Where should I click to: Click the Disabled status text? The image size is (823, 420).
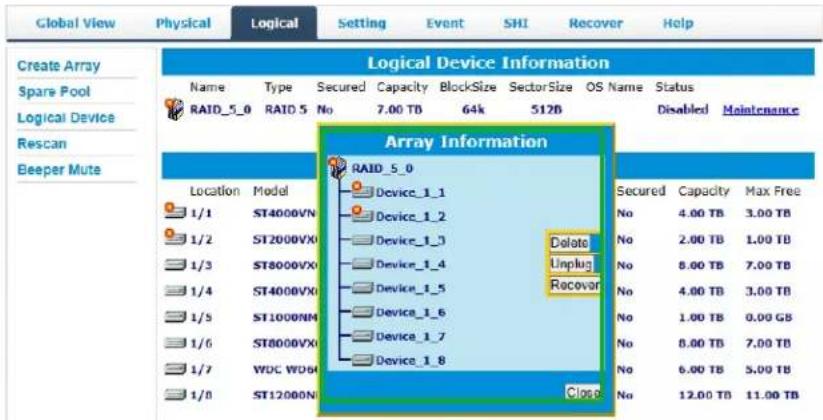(682, 110)
